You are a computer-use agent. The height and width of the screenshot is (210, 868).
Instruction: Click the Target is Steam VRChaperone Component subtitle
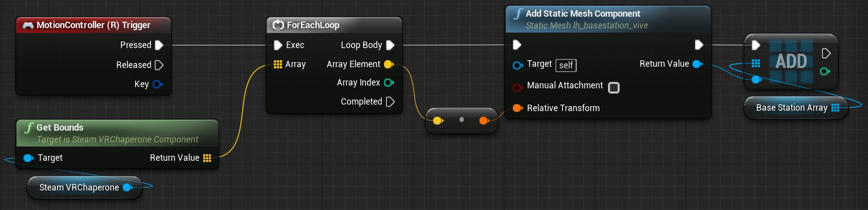point(117,139)
